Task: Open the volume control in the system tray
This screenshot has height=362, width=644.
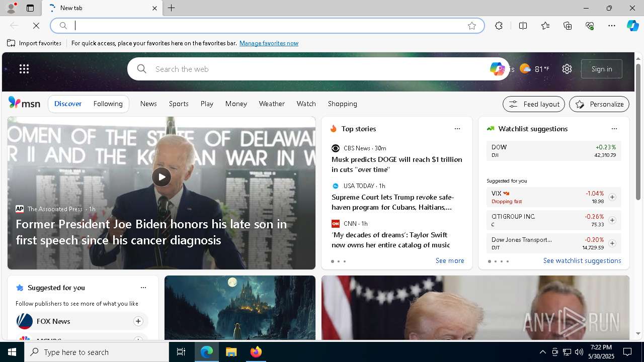Action: (579, 352)
